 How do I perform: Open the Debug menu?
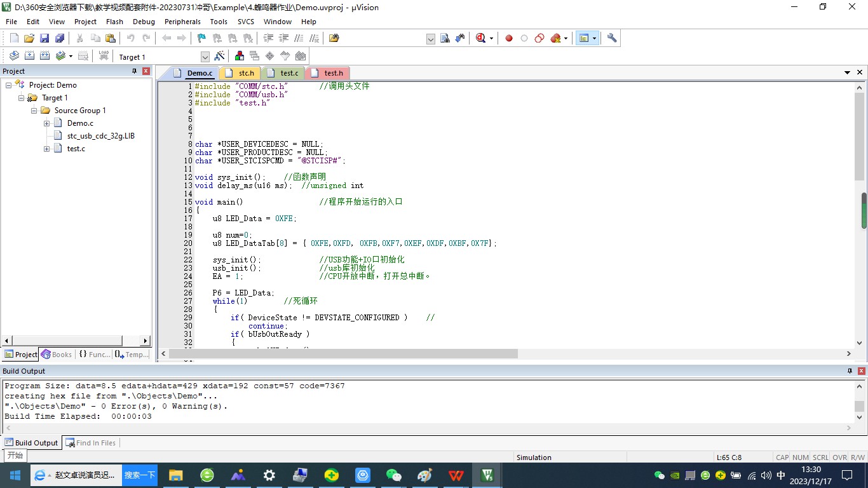[x=144, y=22]
